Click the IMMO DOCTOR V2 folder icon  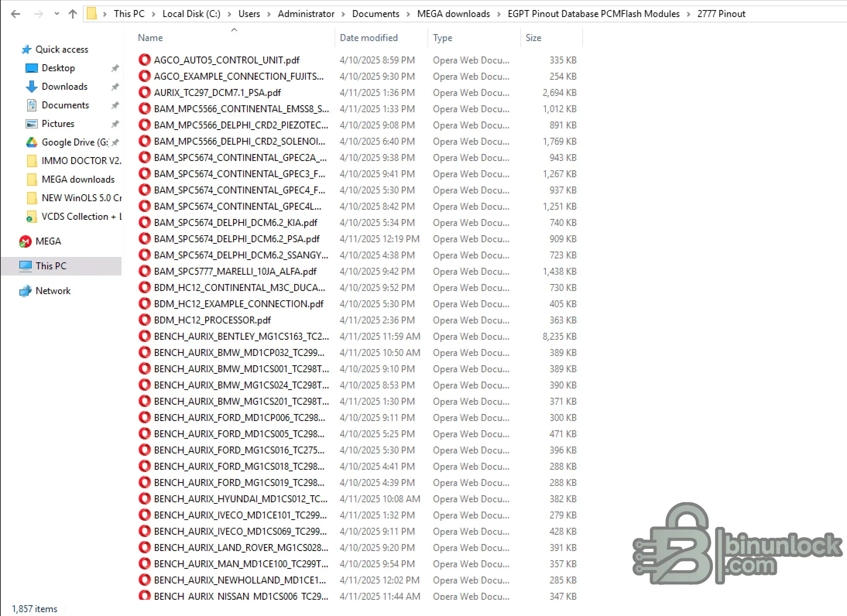tap(32, 161)
